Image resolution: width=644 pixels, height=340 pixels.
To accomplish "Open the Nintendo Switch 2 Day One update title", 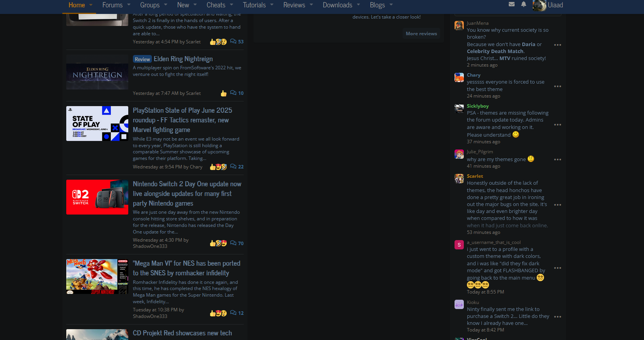I will coord(187,194).
